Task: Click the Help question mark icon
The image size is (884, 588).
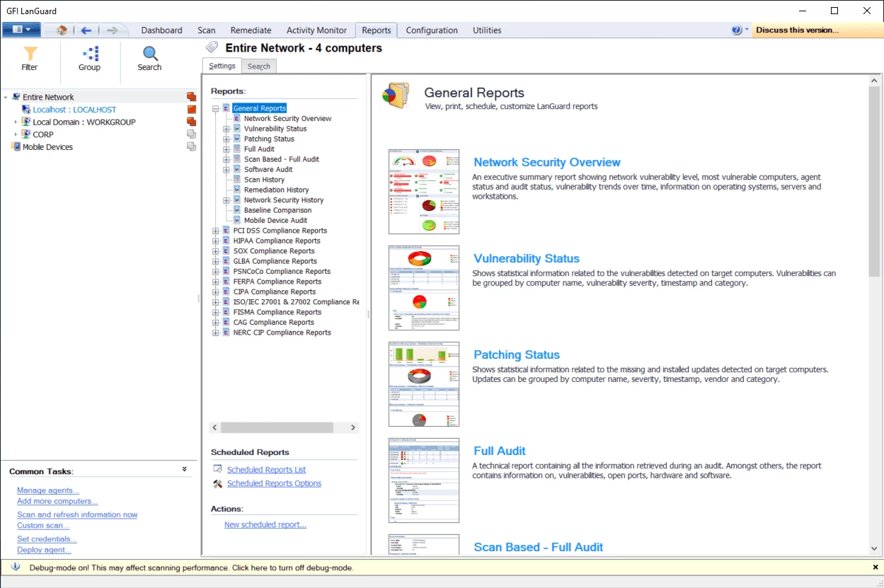Action: point(737,30)
